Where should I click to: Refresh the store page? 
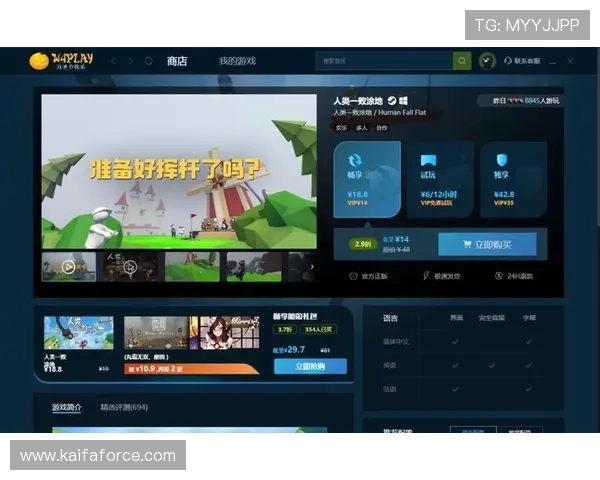[148, 61]
